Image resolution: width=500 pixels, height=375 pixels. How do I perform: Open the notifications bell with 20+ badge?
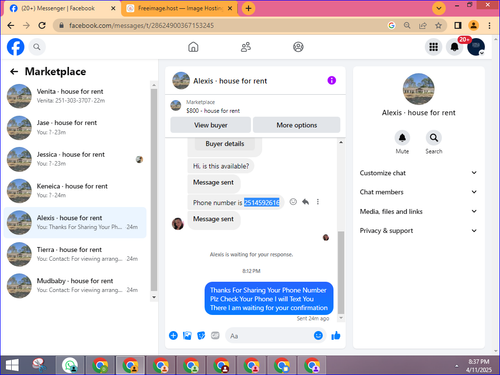(455, 47)
